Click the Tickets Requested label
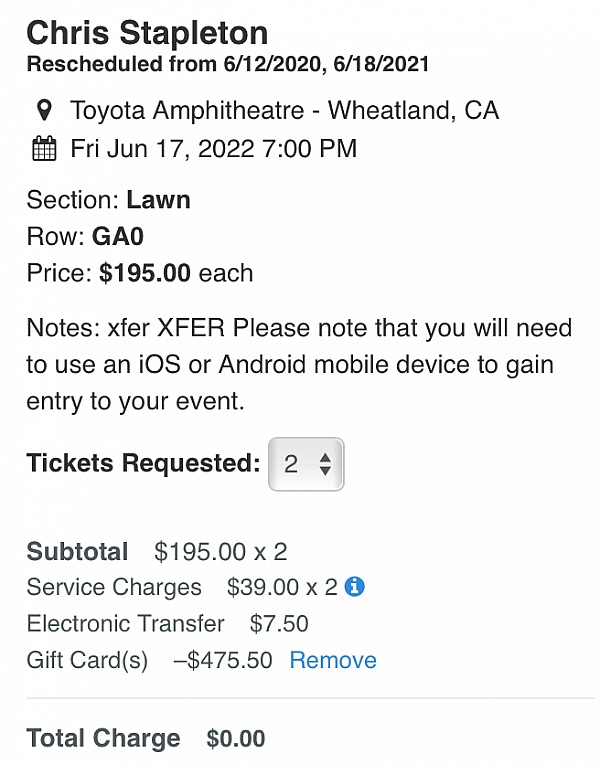 143,463
